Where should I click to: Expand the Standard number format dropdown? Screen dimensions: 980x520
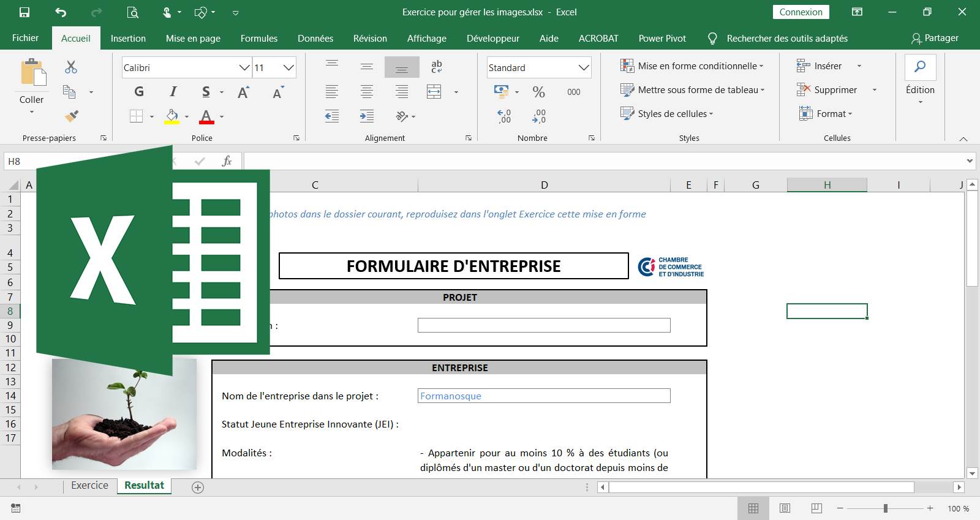(x=583, y=67)
